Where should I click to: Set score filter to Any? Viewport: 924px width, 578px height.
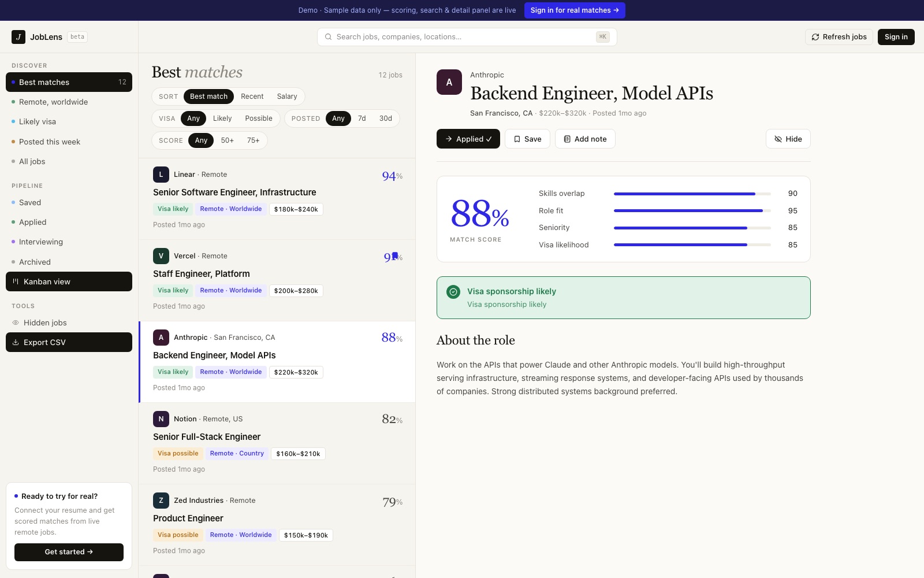(201, 140)
